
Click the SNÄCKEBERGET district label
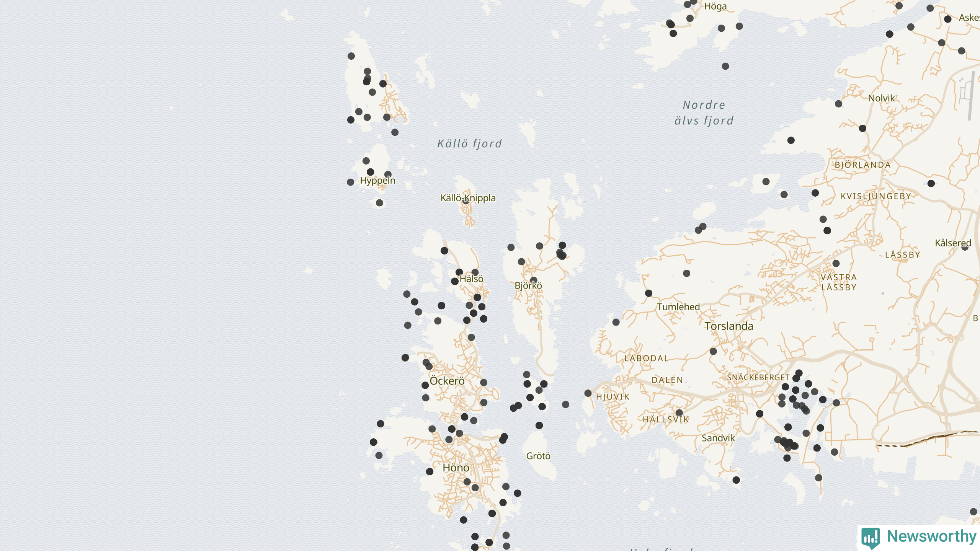point(758,378)
